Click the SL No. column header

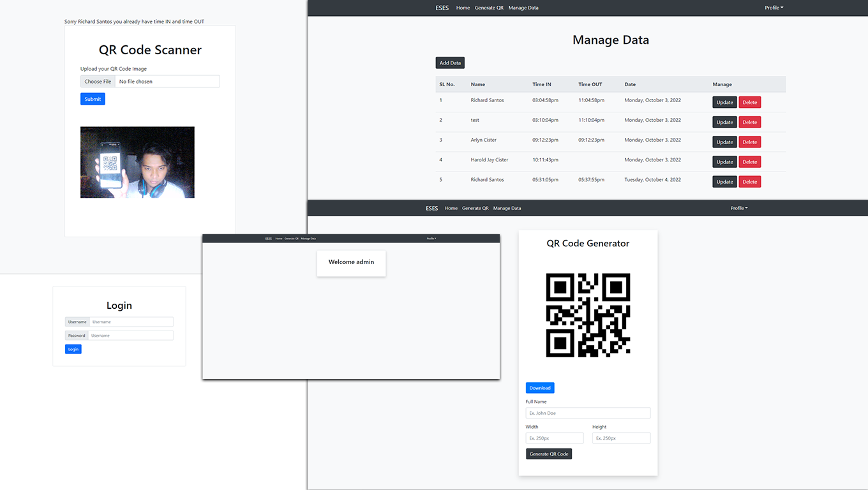point(447,84)
